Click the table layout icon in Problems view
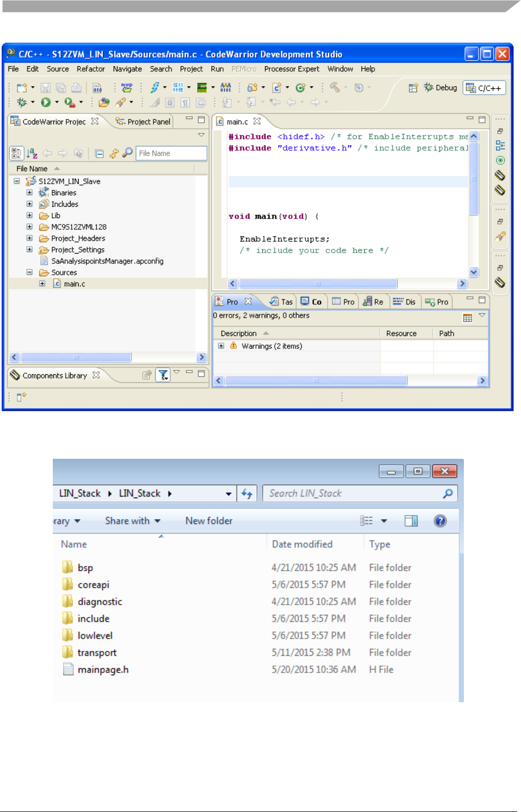This screenshot has height=812, width=521. click(468, 318)
